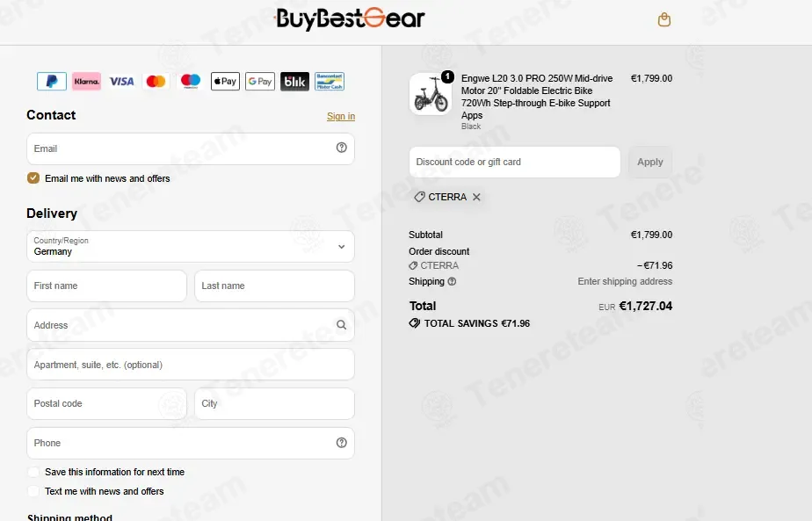This screenshot has width=812, height=521.
Task: Click the Engwe L20 3.0 PRO product title
Action: click(x=537, y=97)
